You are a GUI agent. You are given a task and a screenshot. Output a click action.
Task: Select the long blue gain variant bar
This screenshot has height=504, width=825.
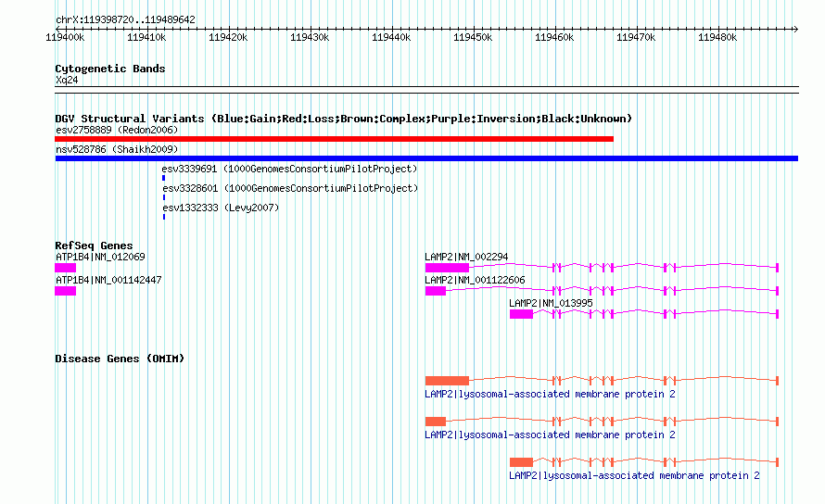(x=426, y=158)
